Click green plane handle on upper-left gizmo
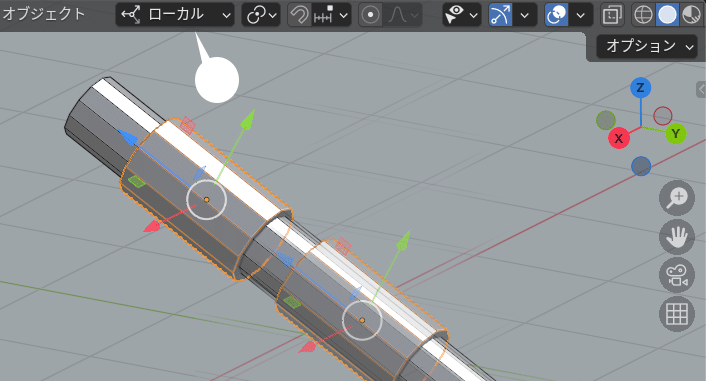Screen dimensions: 706x381 [x=136, y=182]
